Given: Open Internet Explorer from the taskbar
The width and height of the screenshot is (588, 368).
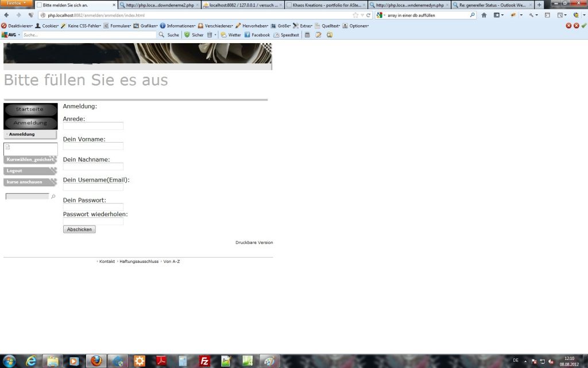Looking at the screenshot, I should (31, 361).
